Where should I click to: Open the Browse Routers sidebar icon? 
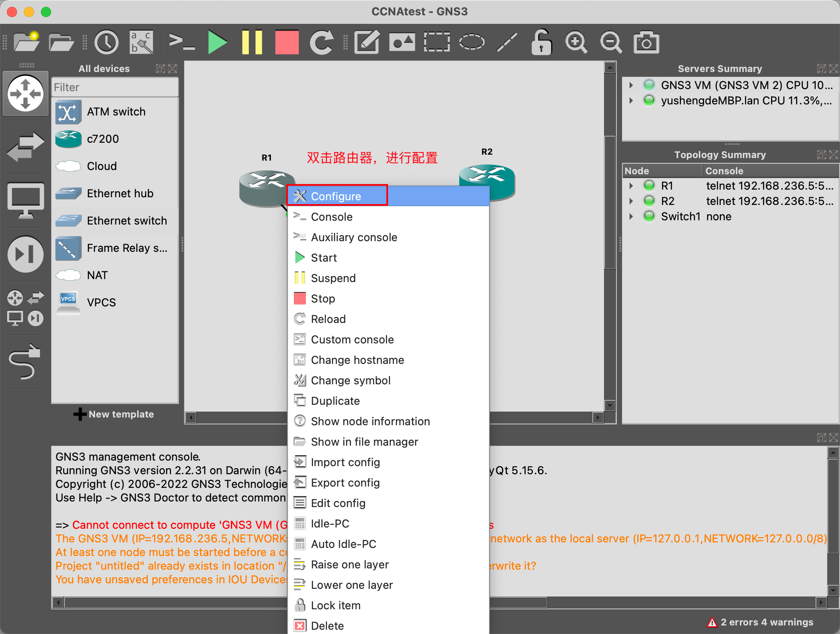pos(25,93)
